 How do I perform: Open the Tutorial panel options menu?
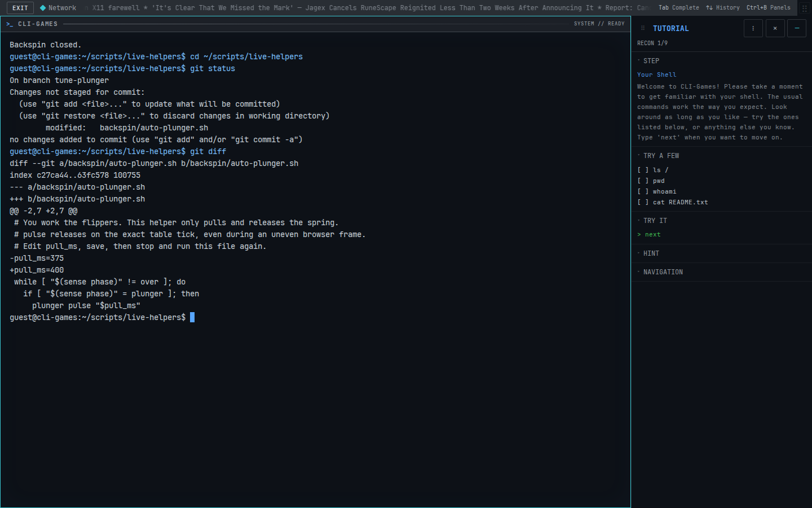(753, 28)
